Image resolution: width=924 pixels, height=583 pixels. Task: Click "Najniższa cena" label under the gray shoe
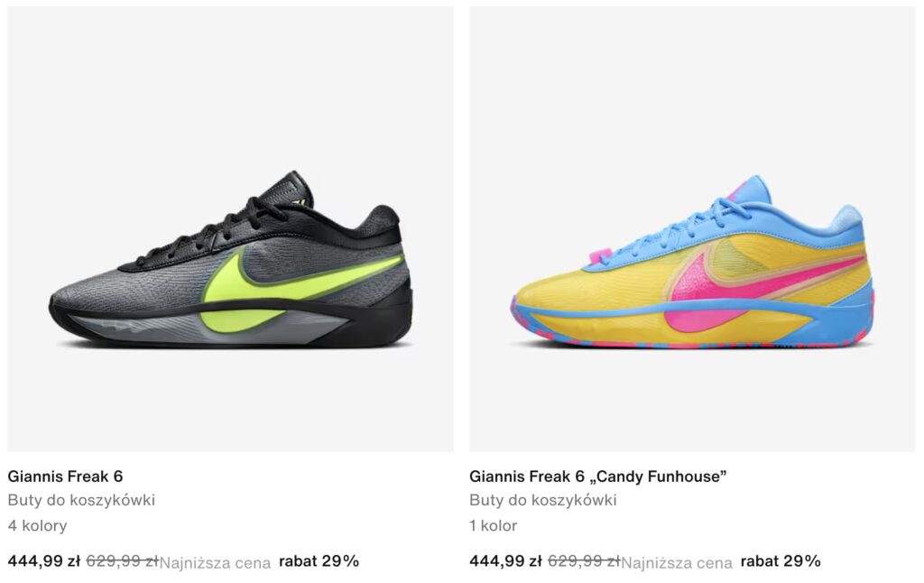click(x=215, y=563)
